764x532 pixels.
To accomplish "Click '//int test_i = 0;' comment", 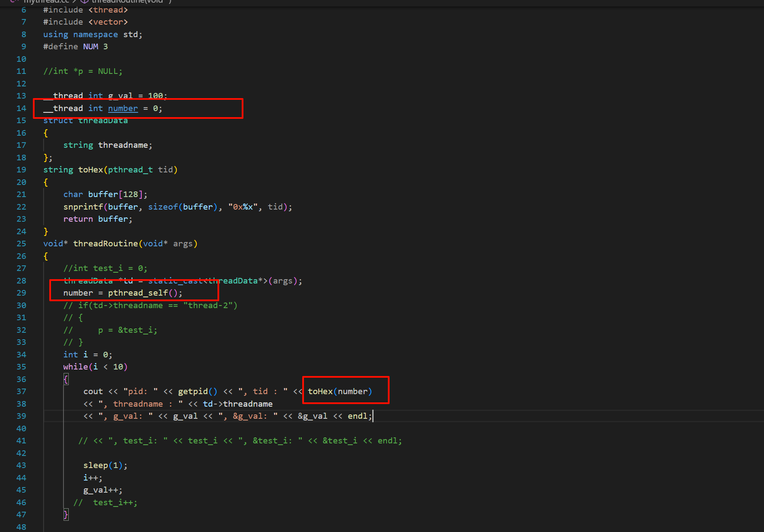I will click(x=105, y=268).
